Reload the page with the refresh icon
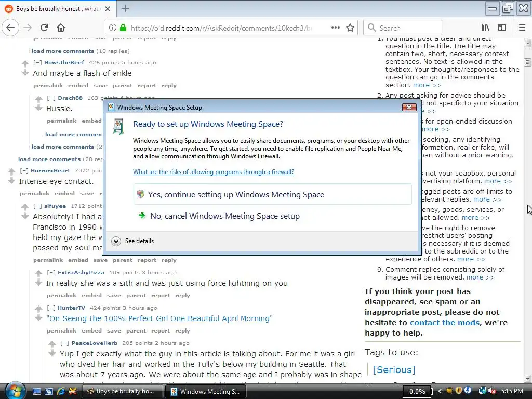Viewport: 532px width, 399px height. [45, 28]
